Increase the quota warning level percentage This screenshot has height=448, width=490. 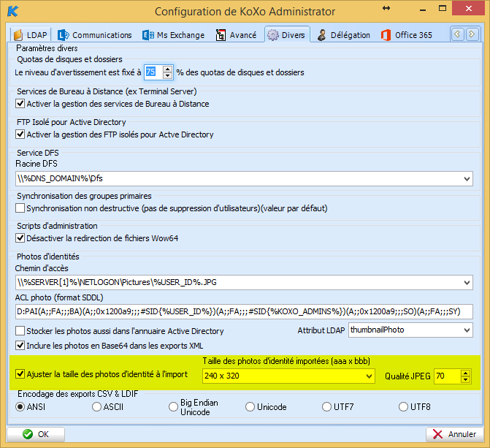(167, 69)
